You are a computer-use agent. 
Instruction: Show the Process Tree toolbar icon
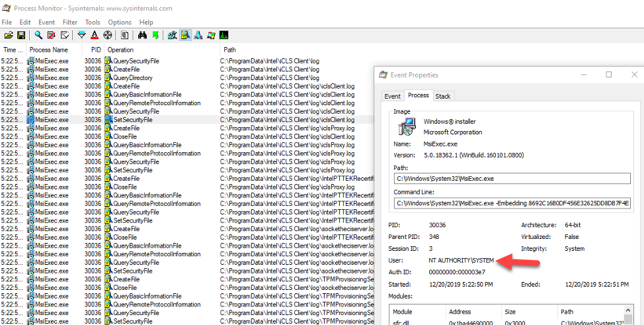click(x=125, y=35)
